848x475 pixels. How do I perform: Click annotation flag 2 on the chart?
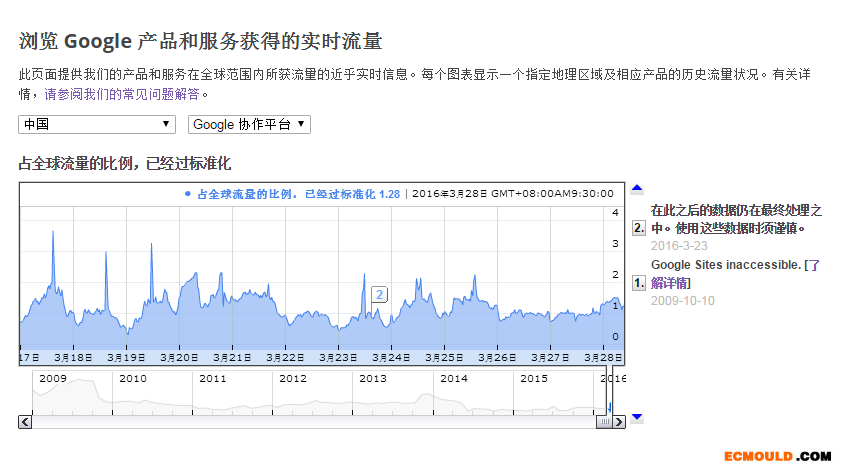coord(380,294)
